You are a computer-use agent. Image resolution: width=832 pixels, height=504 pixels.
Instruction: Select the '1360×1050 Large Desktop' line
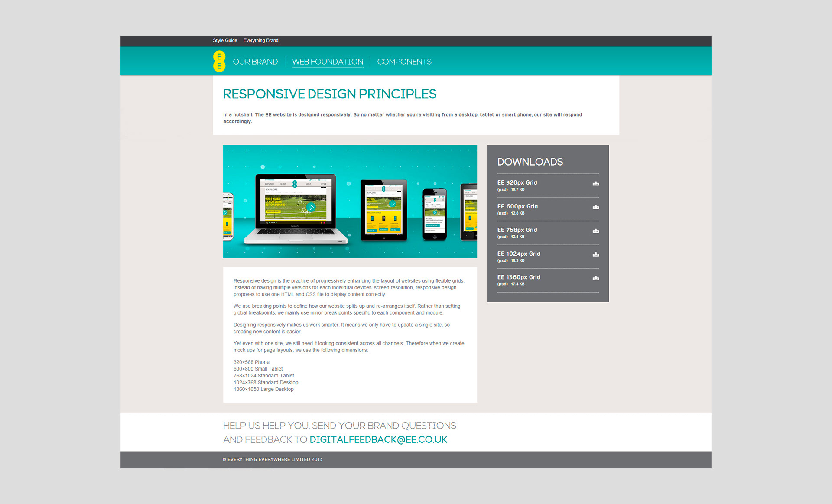(263, 389)
